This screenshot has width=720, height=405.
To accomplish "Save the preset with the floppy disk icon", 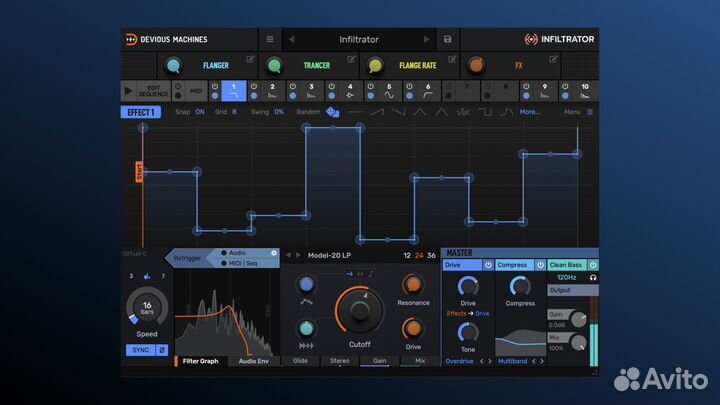I will (447, 39).
